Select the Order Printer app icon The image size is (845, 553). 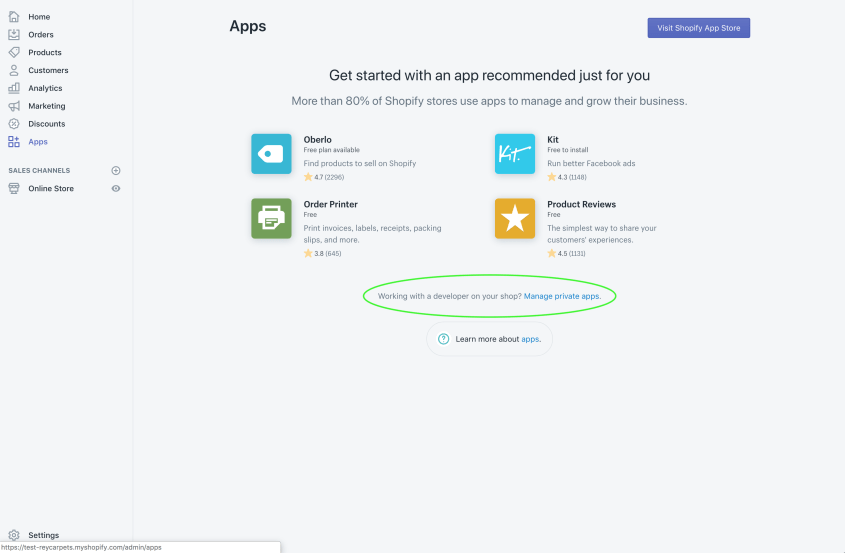tap(271, 218)
